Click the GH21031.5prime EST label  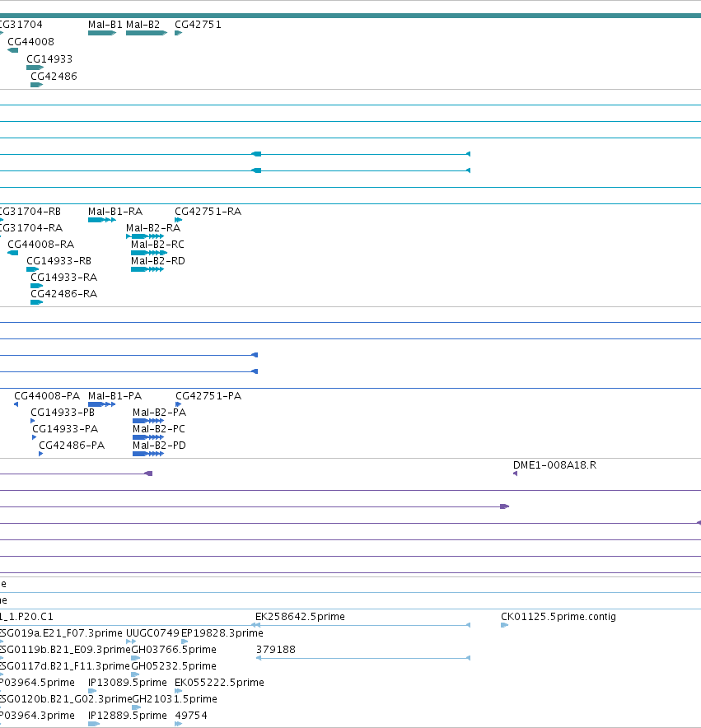tap(175, 699)
